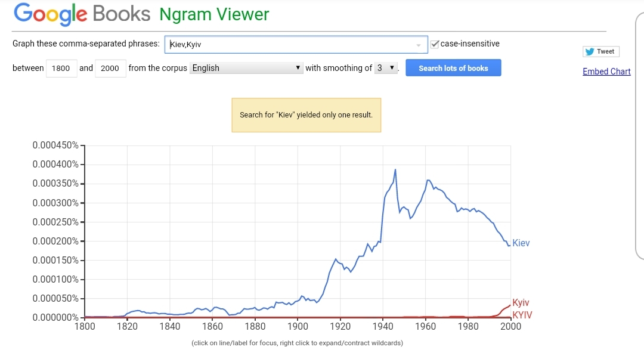The width and height of the screenshot is (644, 356).
Task: Click the end year 2000 field
Action: [110, 68]
